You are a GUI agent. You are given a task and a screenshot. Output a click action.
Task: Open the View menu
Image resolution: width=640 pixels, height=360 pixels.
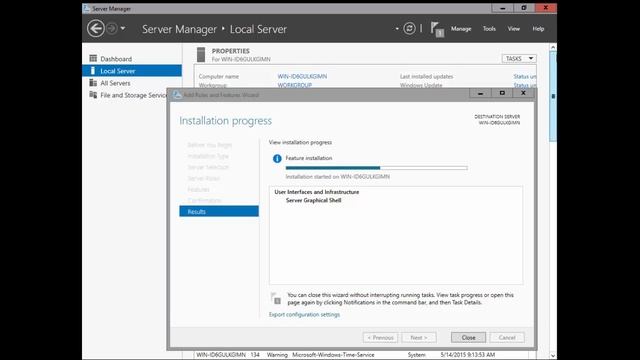[513, 29]
